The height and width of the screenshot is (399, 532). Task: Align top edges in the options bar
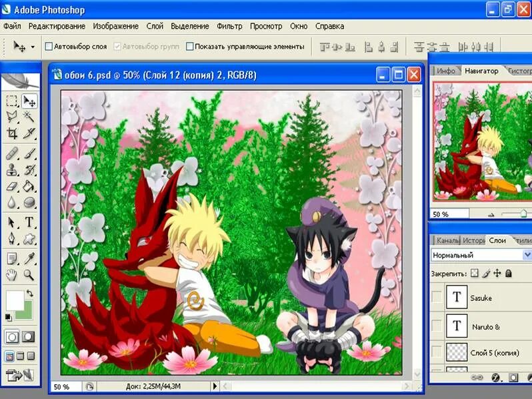pos(325,47)
